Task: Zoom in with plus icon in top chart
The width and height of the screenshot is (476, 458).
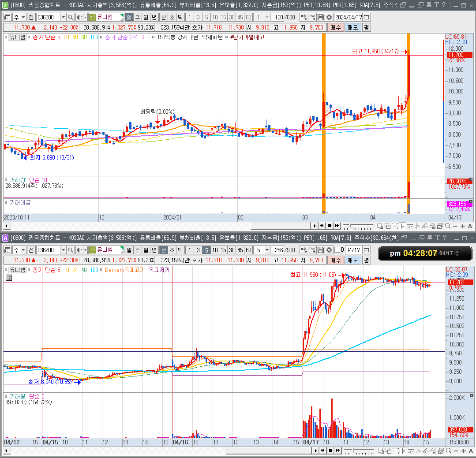Action: (462, 226)
